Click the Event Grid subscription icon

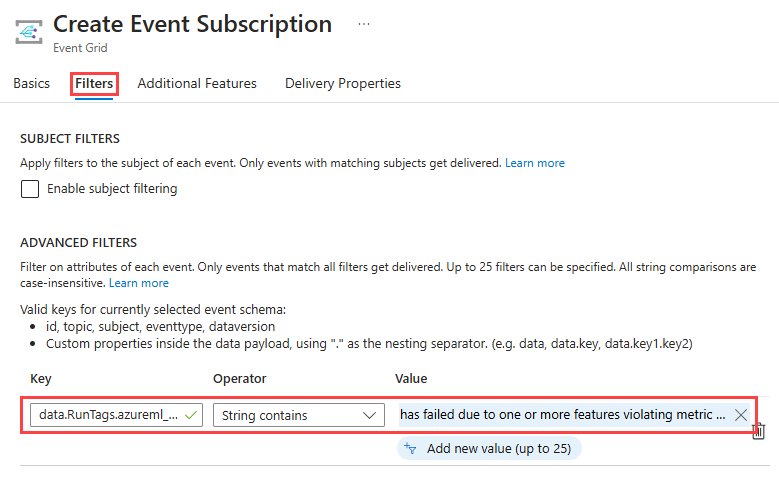click(27, 31)
